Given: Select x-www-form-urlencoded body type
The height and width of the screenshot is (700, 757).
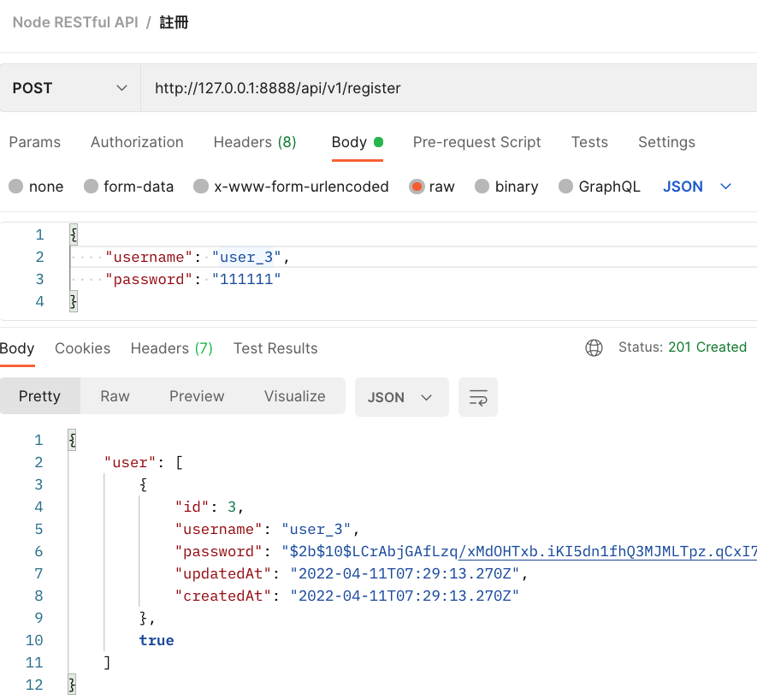Looking at the screenshot, I should click(201, 187).
